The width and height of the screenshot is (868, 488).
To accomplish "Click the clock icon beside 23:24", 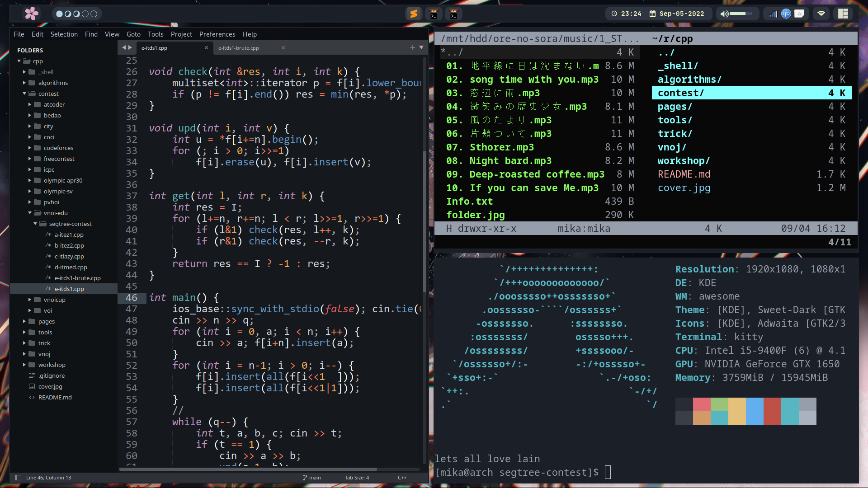I will tap(614, 14).
